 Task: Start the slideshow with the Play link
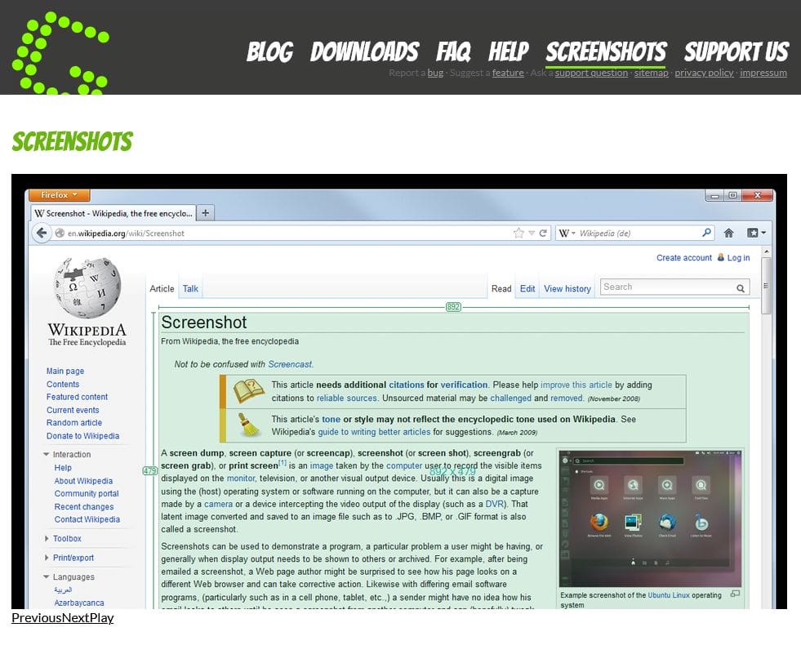pyautogui.click(x=101, y=617)
